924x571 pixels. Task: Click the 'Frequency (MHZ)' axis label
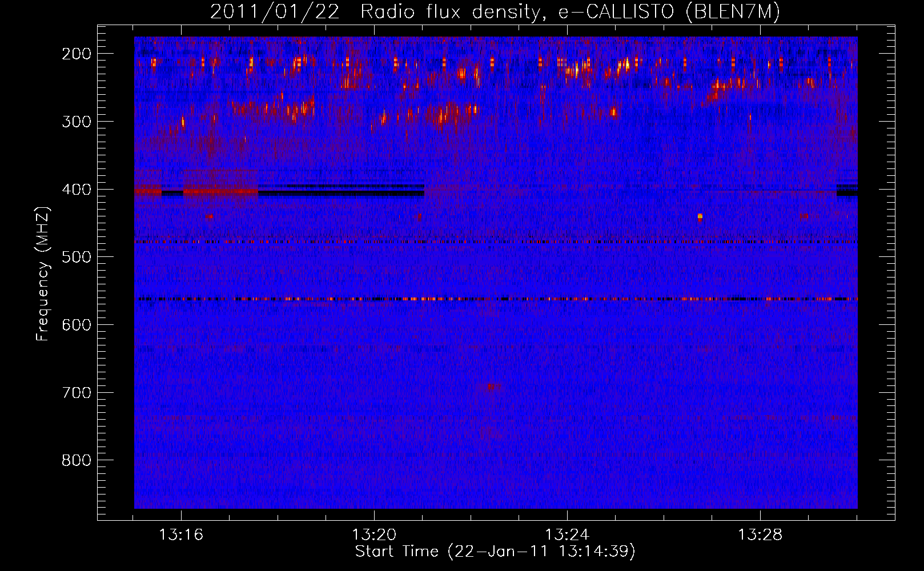tap(43, 274)
